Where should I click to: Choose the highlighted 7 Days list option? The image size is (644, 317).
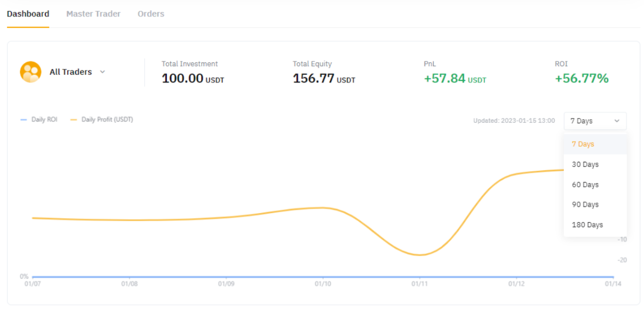[583, 144]
